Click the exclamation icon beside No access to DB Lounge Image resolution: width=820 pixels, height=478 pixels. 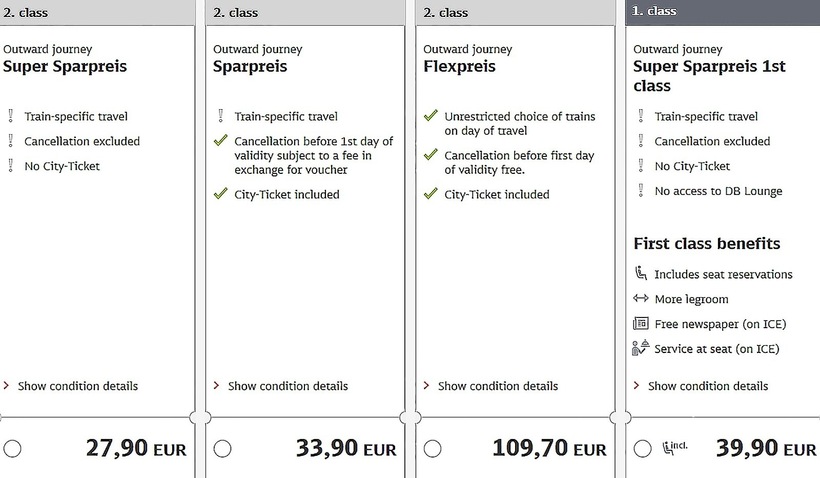pyautogui.click(x=641, y=191)
